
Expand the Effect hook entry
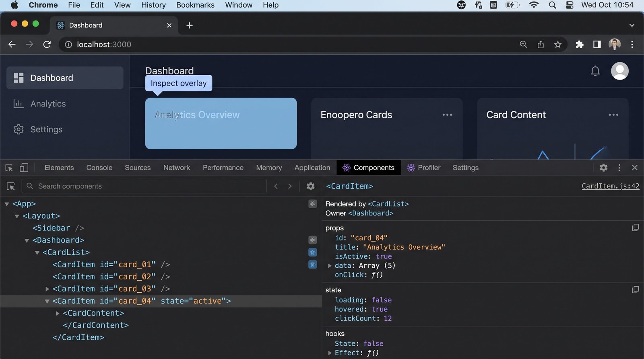point(330,353)
